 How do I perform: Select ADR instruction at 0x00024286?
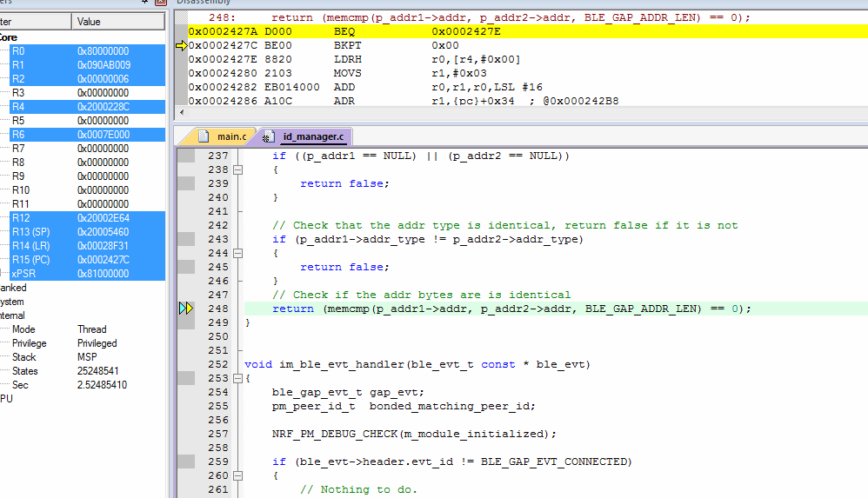point(528,101)
